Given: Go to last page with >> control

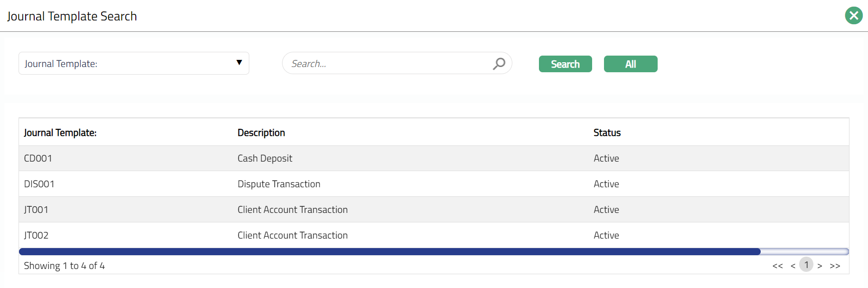Looking at the screenshot, I should 835,266.
